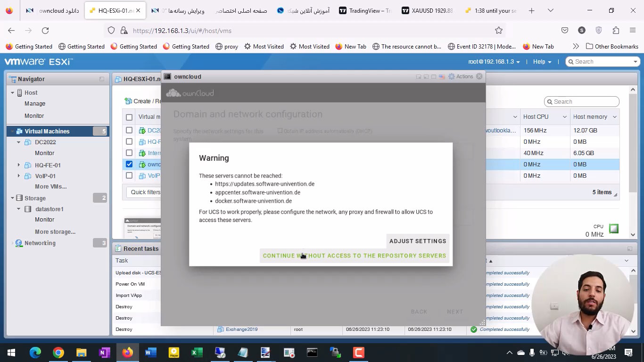Open the Pocket save icon in toolbar

(565, 30)
